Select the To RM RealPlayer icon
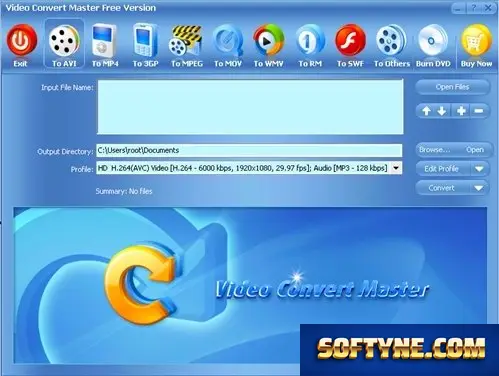This screenshot has width=499, height=376. tap(310, 40)
